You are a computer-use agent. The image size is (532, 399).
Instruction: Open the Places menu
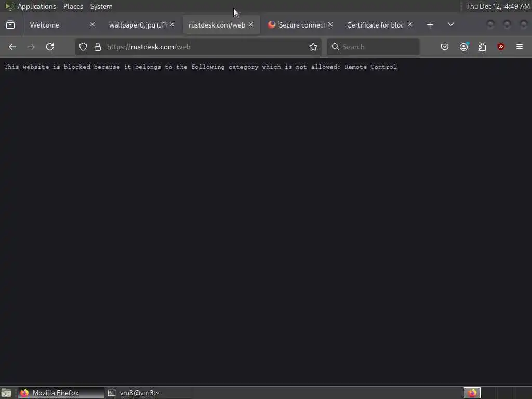click(73, 6)
